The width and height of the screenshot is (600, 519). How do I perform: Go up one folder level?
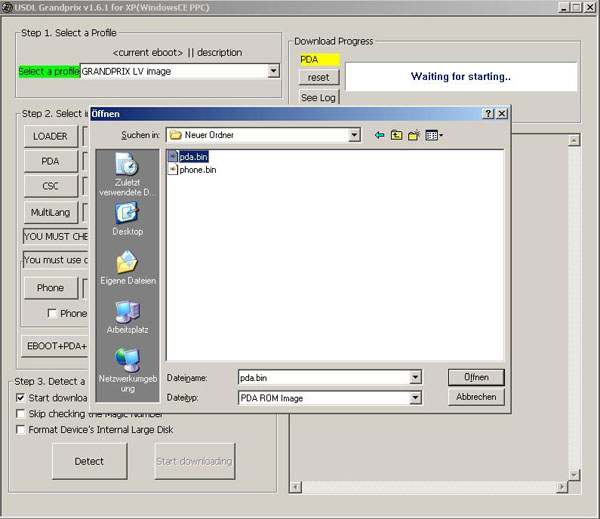click(396, 135)
